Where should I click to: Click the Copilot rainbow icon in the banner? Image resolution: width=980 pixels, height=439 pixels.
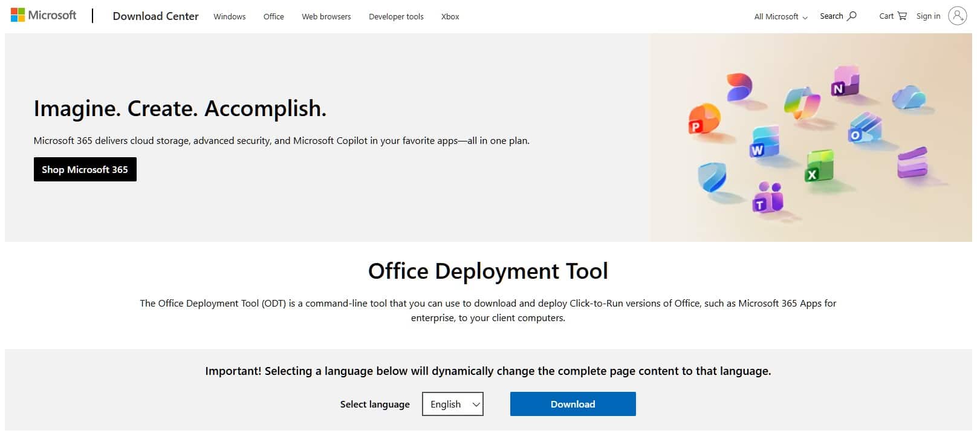[x=802, y=102]
